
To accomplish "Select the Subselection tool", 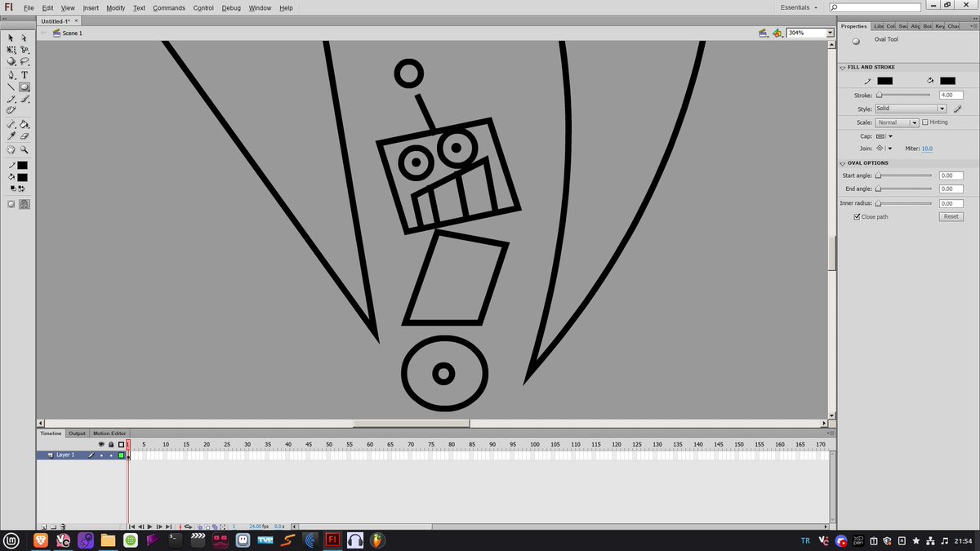I will point(24,38).
